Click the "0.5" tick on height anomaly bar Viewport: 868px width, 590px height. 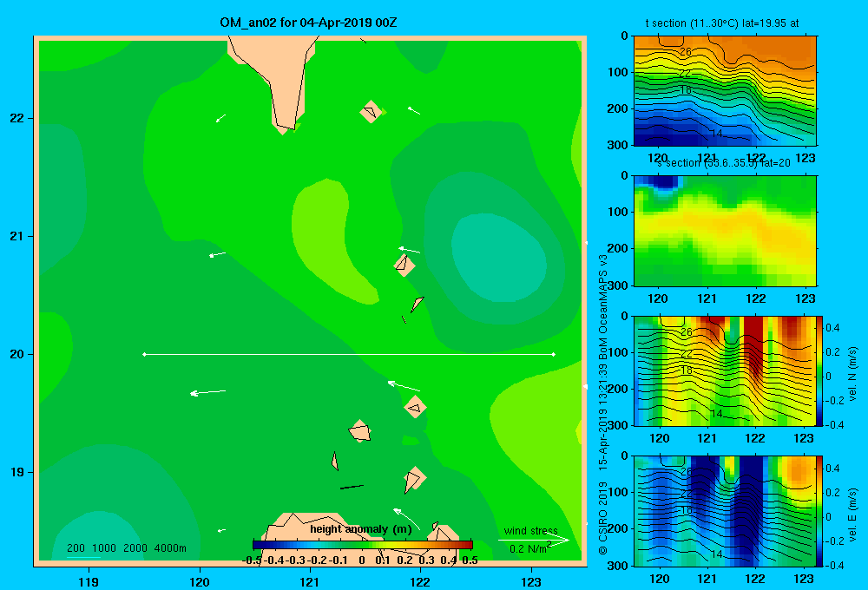pos(470,560)
